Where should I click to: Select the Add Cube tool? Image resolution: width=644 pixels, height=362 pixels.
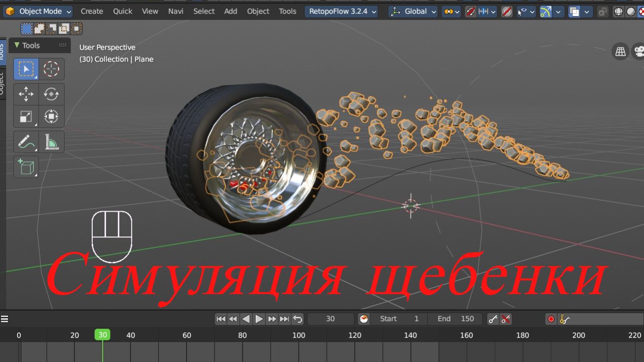[x=26, y=167]
